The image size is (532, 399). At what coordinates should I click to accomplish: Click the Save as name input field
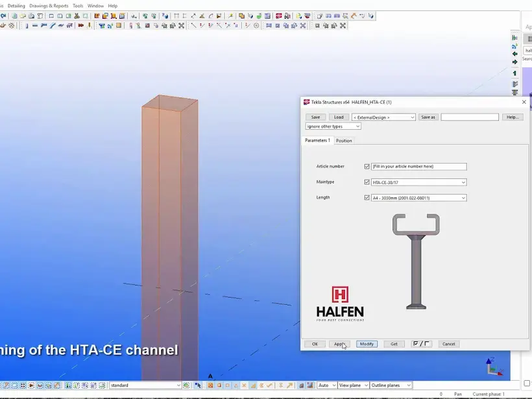tap(470, 117)
